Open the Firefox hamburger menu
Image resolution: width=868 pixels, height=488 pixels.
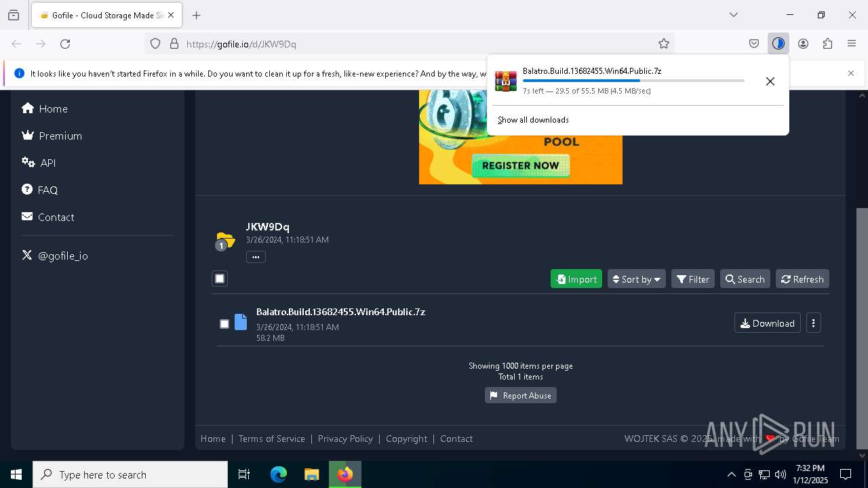852,44
